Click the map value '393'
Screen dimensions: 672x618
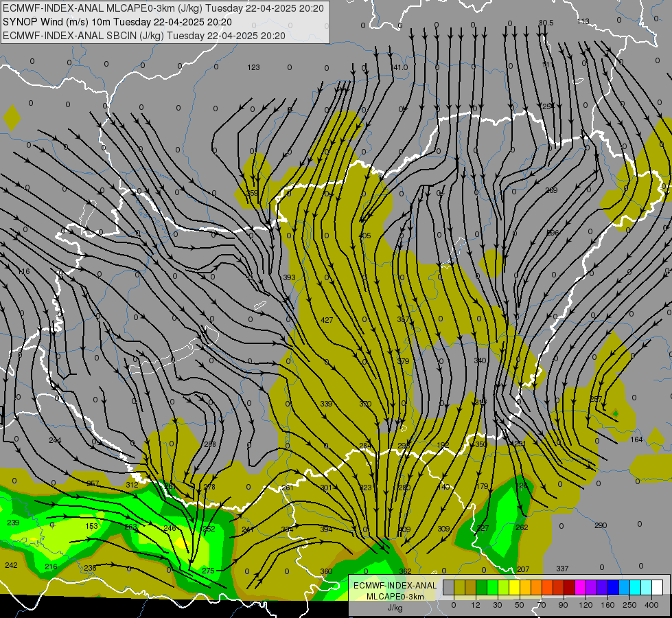[x=289, y=277]
